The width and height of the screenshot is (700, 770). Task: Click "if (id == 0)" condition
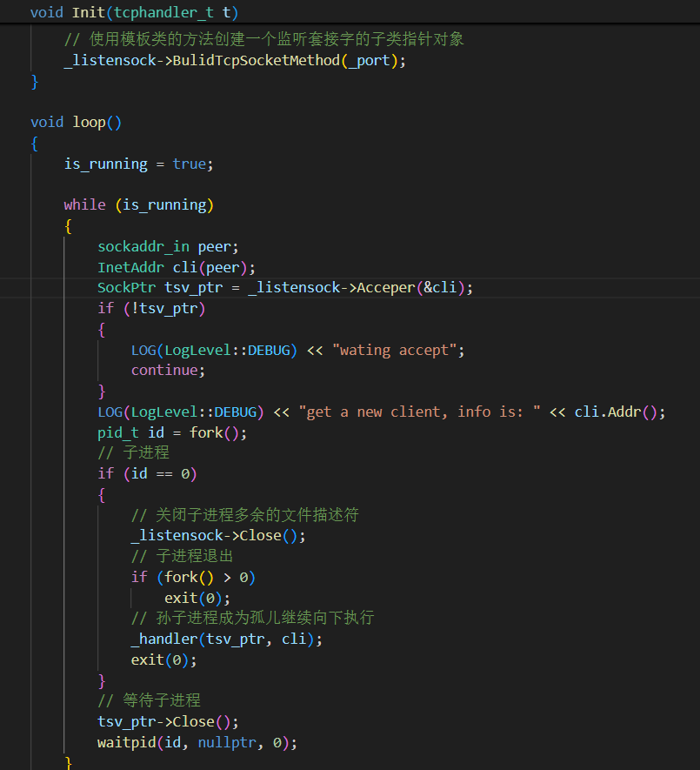click(x=147, y=474)
